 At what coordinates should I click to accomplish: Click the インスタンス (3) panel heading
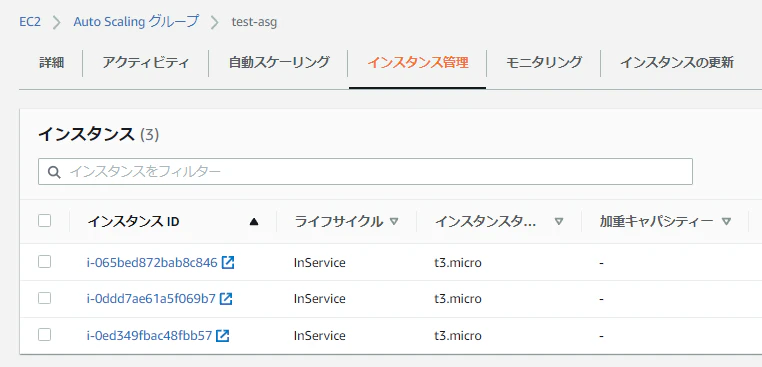[x=99, y=135]
